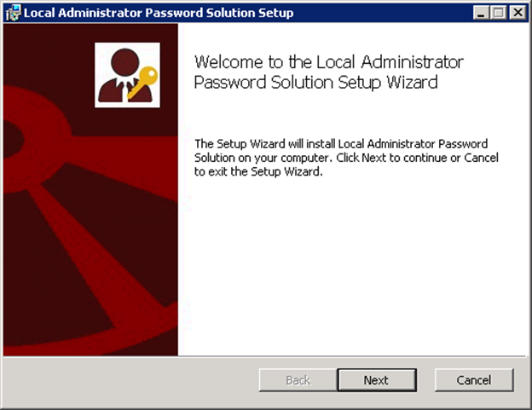Viewport: 532px width, 410px height.
Task: Click the user with golden key logo
Action: coord(127,75)
